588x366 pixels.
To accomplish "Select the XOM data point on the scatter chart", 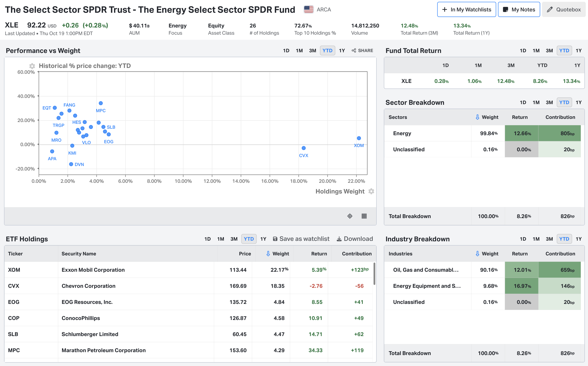I will (x=359, y=138).
